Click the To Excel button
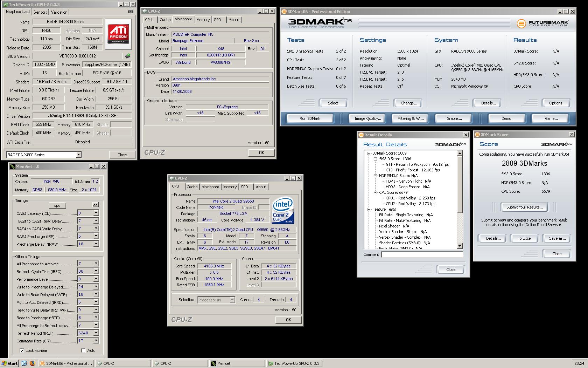Viewport: 588px width, 368px height. 524,238
